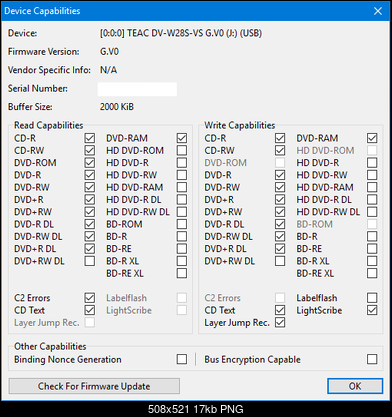Toggle Read DVD-R checkbox
The height and width of the screenshot is (417, 392).
(90, 175)
